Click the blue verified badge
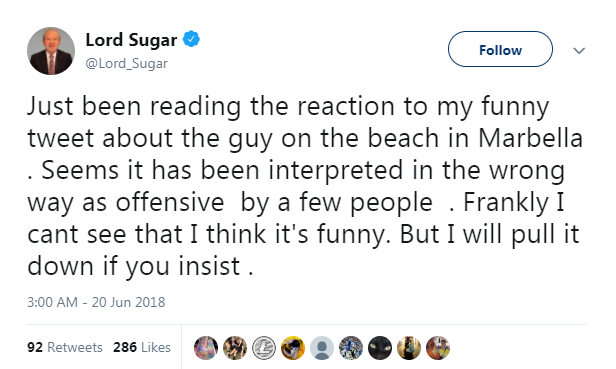Viewport: 616px width, 369px height. click(x=191, y=39)
